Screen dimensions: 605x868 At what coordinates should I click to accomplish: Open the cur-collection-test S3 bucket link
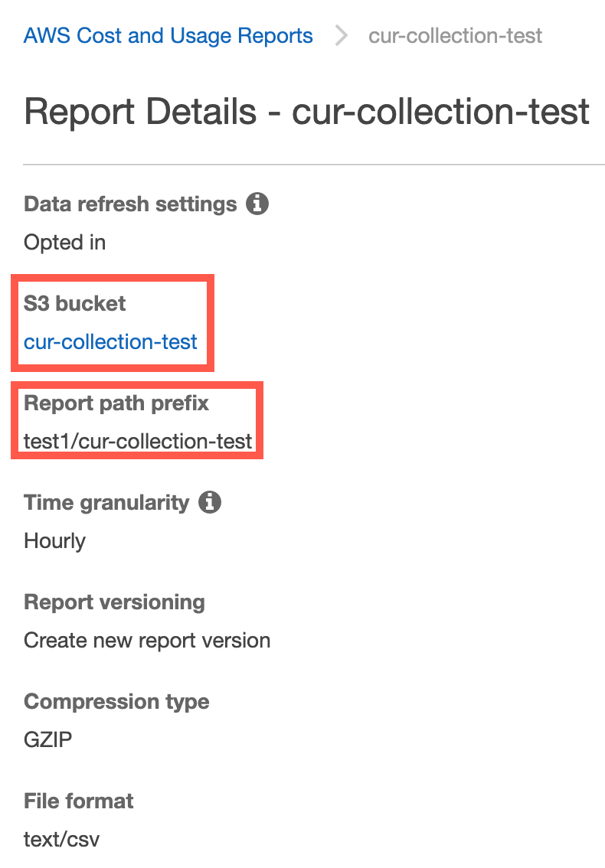pyautogui.click(x=110, y=342)
